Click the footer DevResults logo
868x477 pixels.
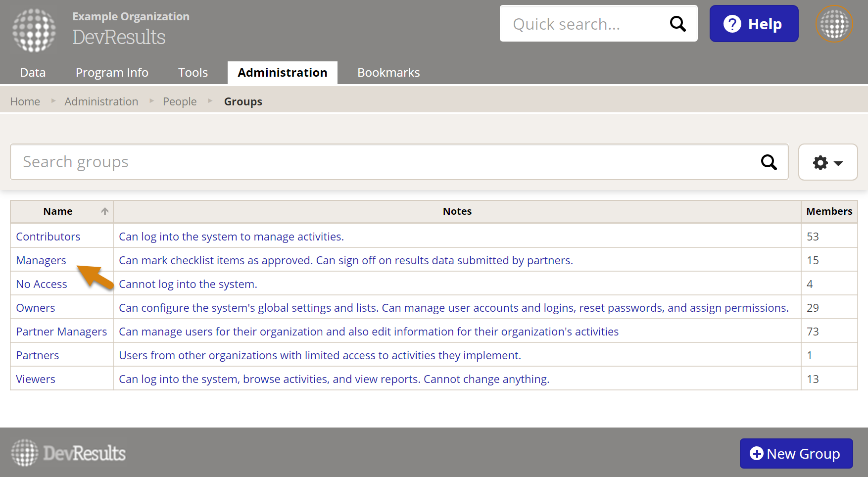pos(68,453)
